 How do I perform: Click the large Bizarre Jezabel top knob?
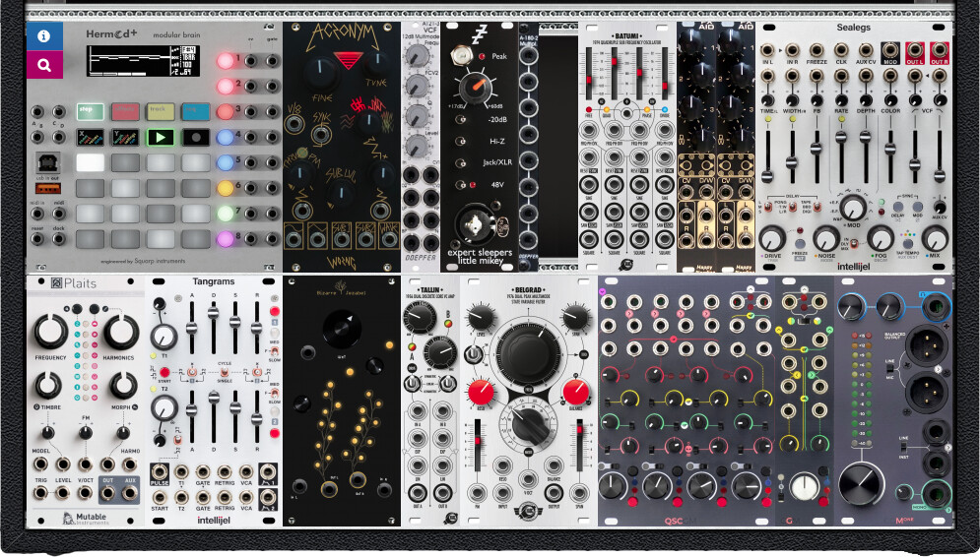tap(342, 329)
